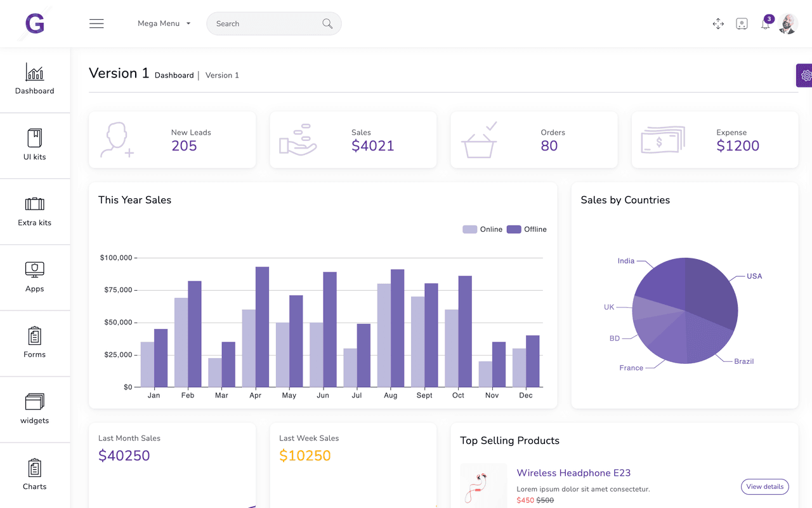Screen dimensions: 812x508
Task: Open the Mega Menu dropdown
Action: [x=164, y=23]
